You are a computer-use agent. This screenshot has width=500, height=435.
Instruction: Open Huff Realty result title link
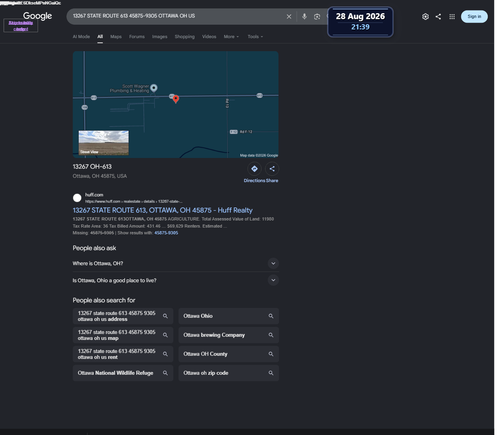pos(163,210)
